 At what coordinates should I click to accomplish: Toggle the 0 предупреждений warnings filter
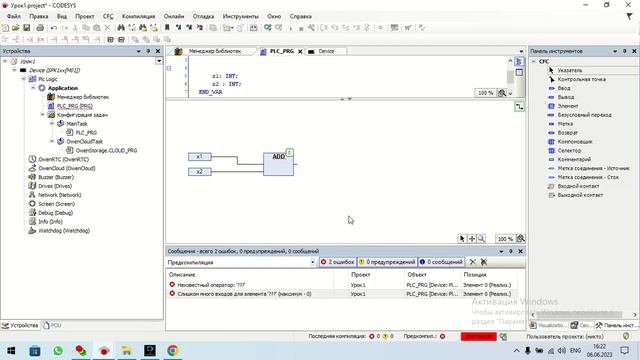click(387, 262)
